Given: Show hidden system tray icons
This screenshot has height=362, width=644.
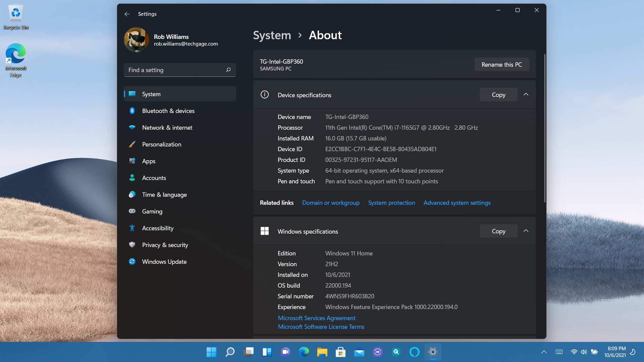Looking at the screenshot, I should pyautogui.click(x=544, y=352).
